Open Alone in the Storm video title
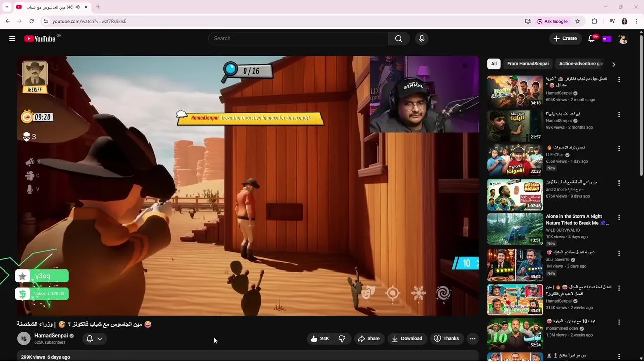This screenshot has height=362, width=644. pyautogui.click(x=578, y=220)
